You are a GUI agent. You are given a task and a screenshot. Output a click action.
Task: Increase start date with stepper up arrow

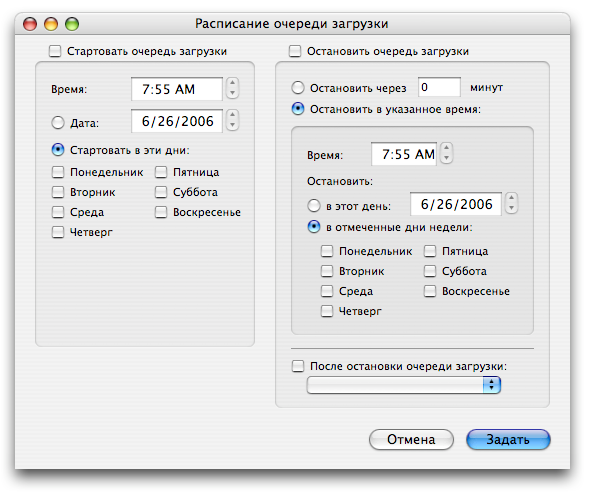click(x=233, y=115)
